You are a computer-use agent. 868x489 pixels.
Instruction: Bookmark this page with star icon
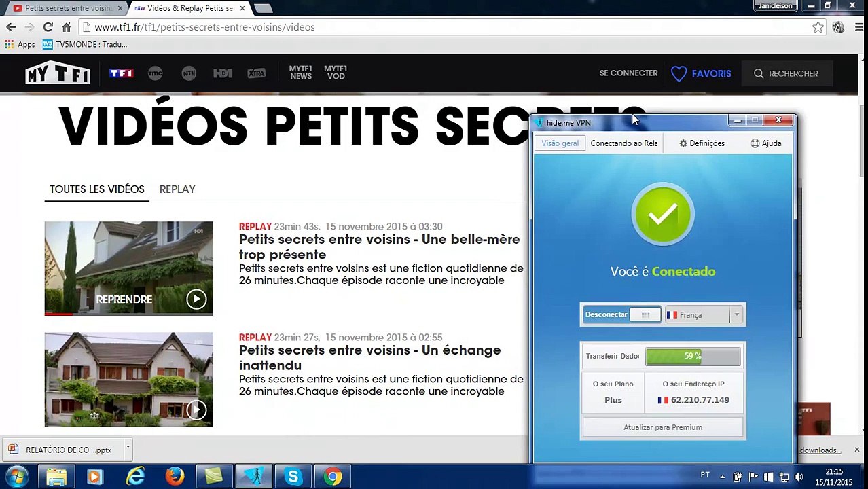(818, 27)
